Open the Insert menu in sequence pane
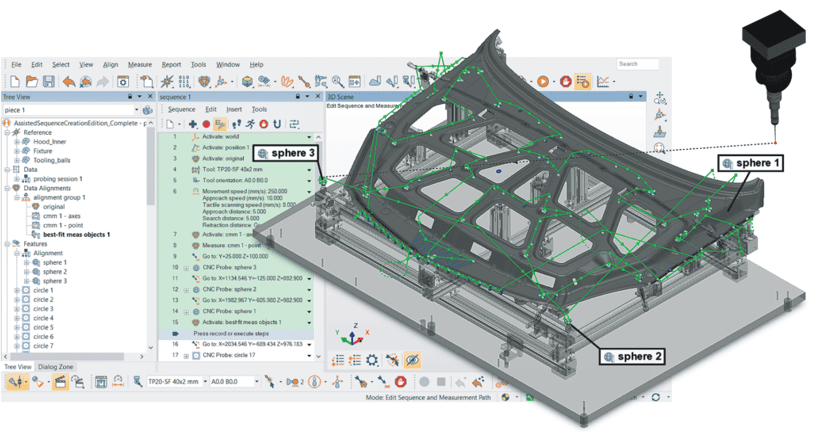821x442 pixels. coord(234,109)
